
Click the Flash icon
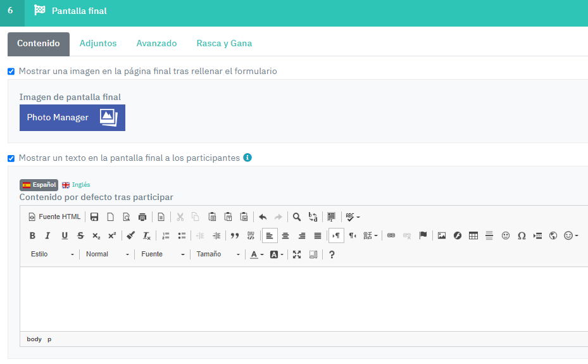click(x=458, y=235)
